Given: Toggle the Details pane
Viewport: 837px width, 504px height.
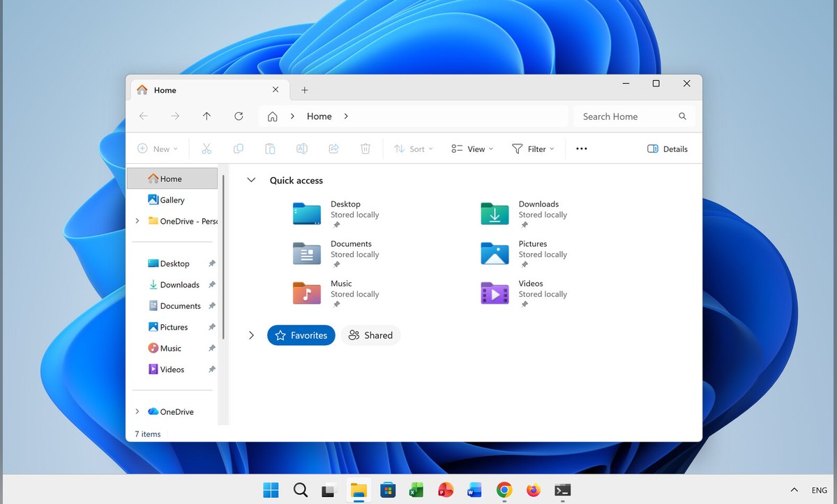Looking at the screenshot, I should pos(668,148).
